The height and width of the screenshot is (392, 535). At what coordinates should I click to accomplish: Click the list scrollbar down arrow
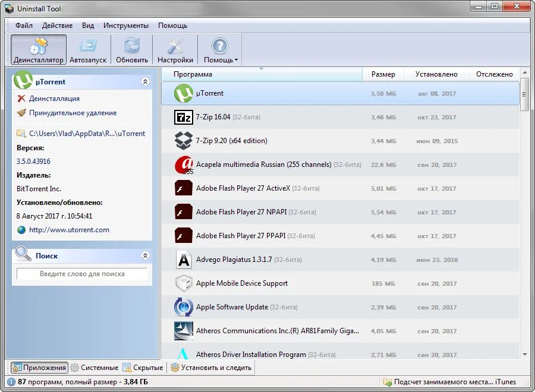[525, 355]
